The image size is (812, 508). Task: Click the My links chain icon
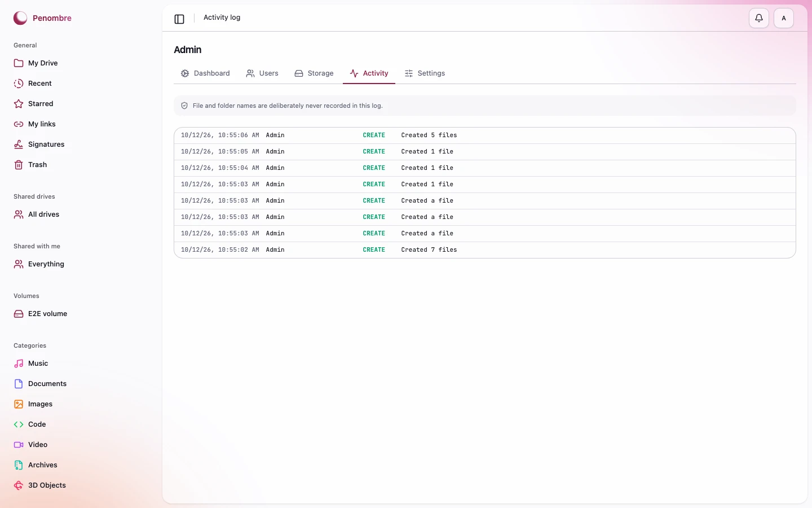(19, 124)
